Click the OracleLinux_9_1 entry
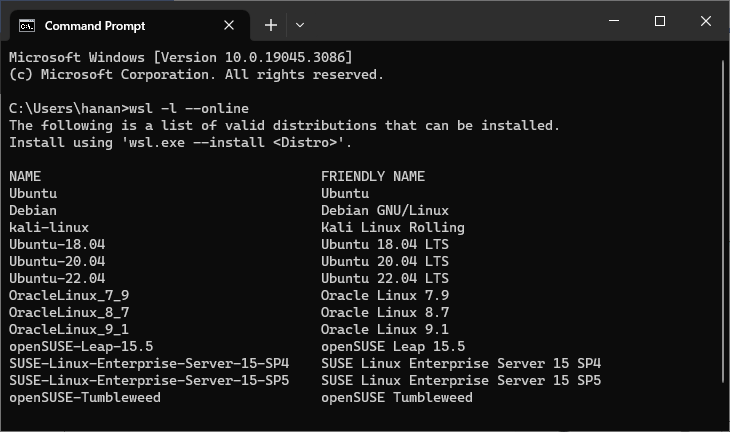This screenshot has height=432, width=730. tap(68, 329)
